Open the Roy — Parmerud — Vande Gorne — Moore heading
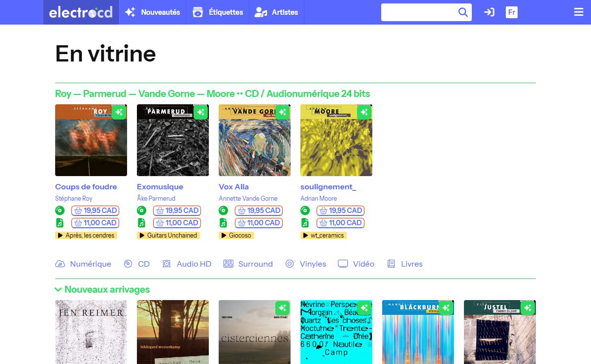This screenshot has width=591, height=364. 213,93
